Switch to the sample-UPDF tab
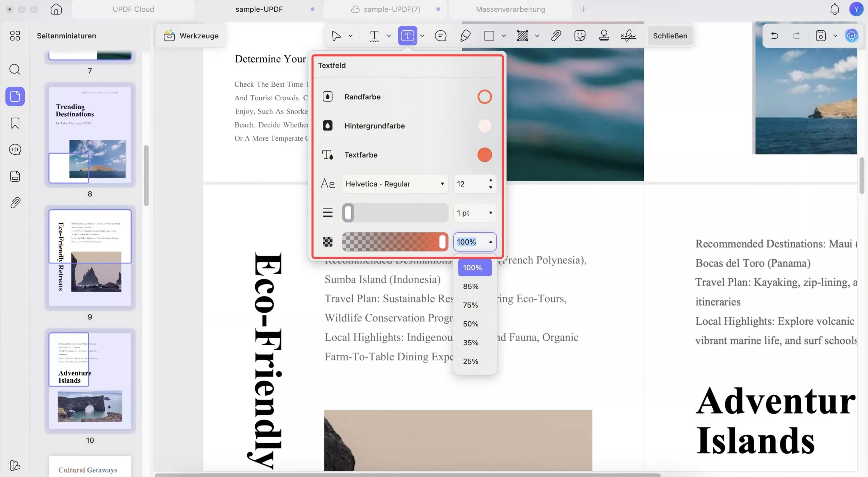The height and width of the screenshot is (477, 868). [259, 9]
